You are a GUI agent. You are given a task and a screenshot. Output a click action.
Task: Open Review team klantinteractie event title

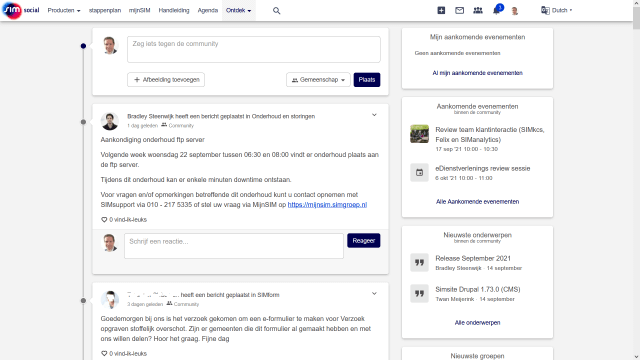(490, 135)
